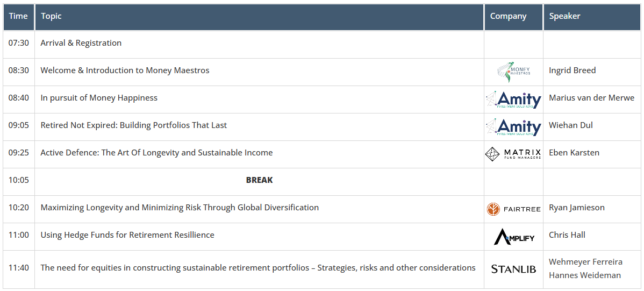Viewport: 644px width, 291px height.
Task: Click 'In pursuit of Money Happiness' topic
Action: pyautogui.click(x=99, y=98)
